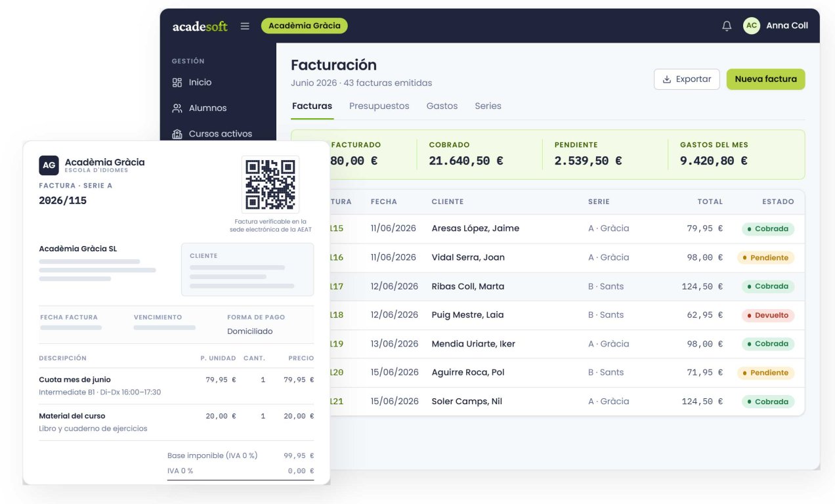
Task: Click the Devuelto status badge
Action: [768, 315]
